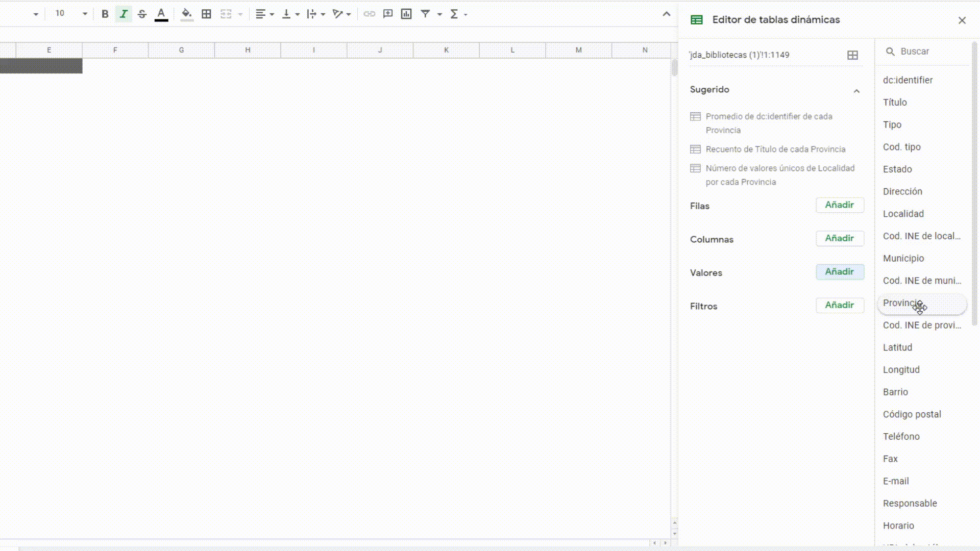Toggle bold formatting
The height and width of the screenshot is (551, 980).
(x=105, y=14)
